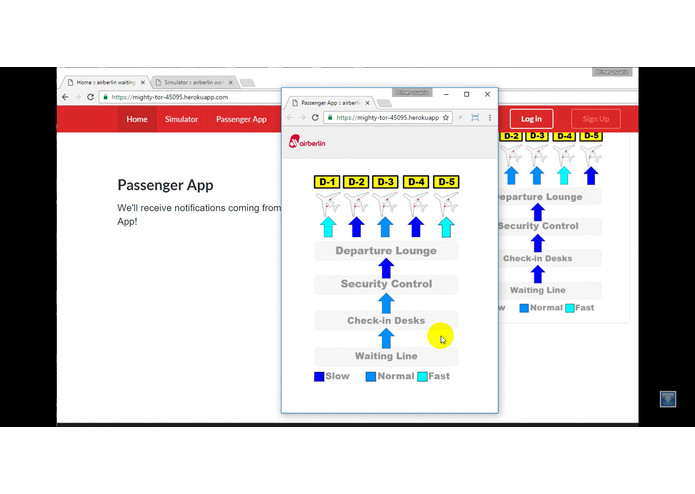This screenshot has width=695, height=494.
Task: Click the Normal blue legend swatch in popup
Action: [371, 377]
